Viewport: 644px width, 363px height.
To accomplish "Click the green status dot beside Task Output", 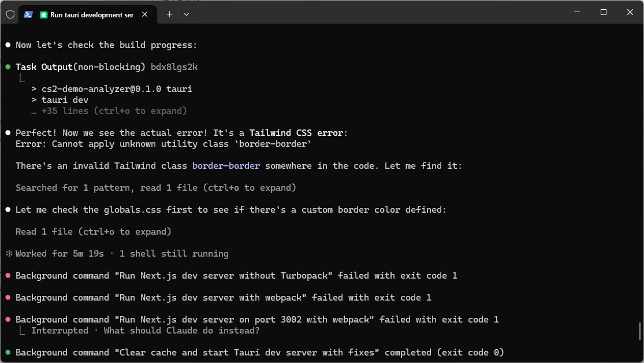I will [x=8, y=67].
